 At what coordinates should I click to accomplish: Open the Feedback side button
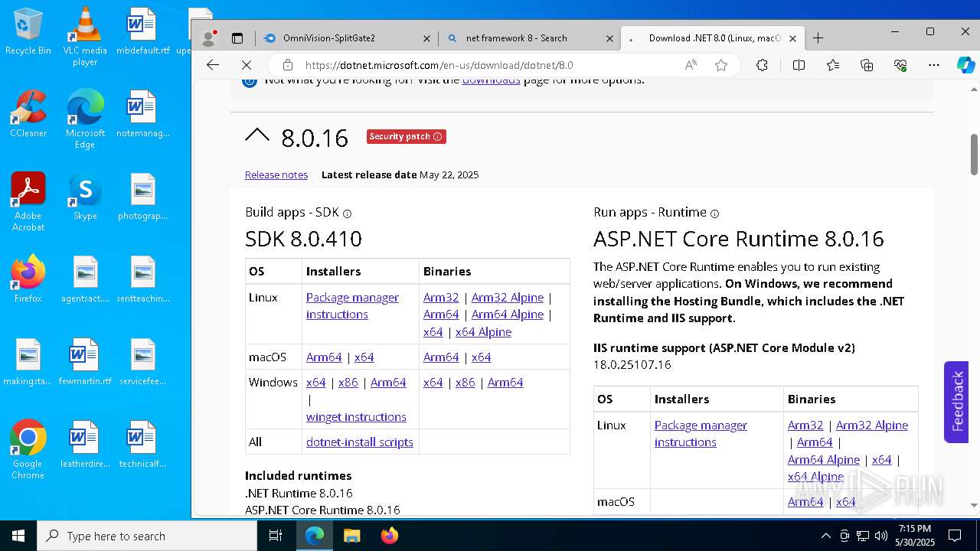[957, 402]
